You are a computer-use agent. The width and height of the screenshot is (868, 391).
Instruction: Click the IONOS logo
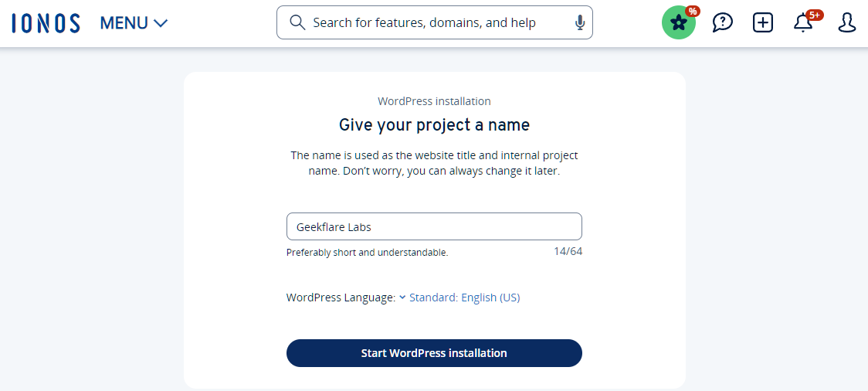click(x=46, y=23)
